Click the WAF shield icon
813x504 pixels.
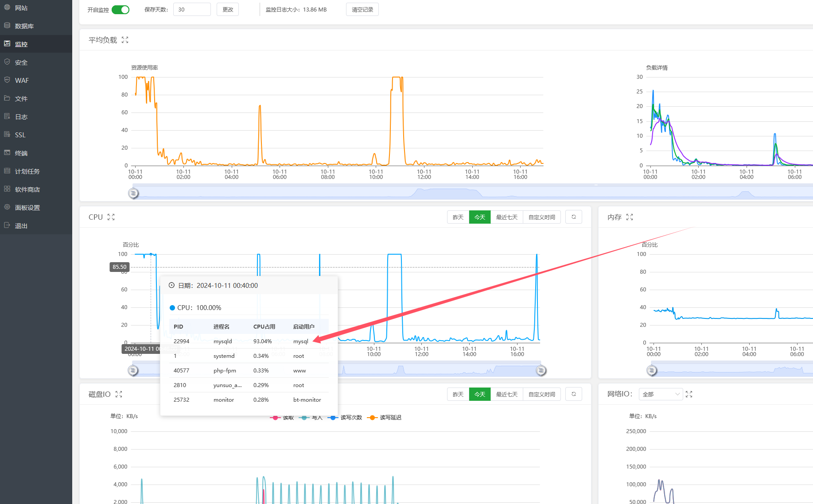coord(7,80)
